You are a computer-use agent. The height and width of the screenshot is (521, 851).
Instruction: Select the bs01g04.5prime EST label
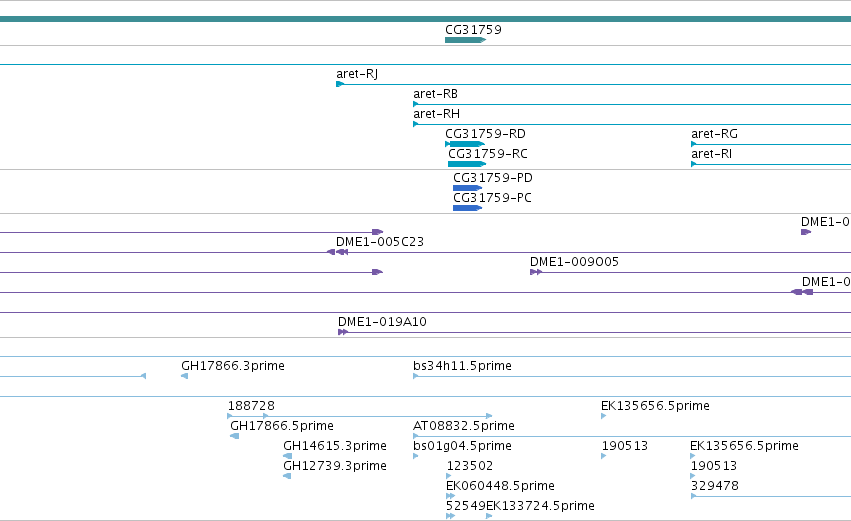coord(462,446)
